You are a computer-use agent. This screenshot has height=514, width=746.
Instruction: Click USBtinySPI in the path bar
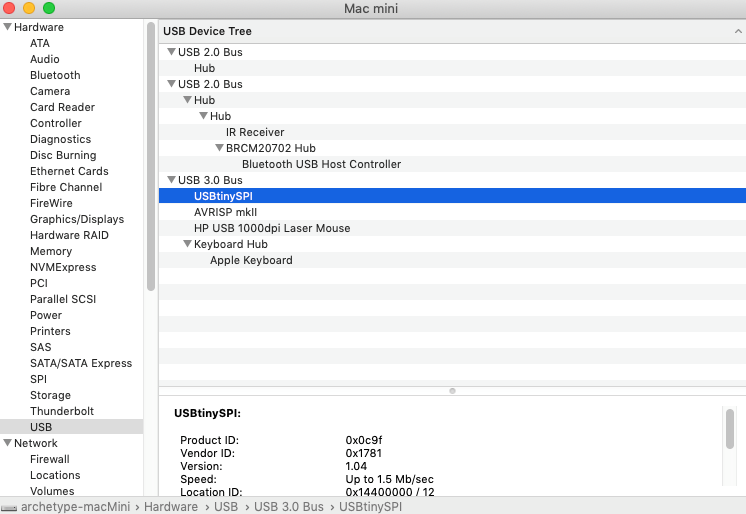(370, 507)
